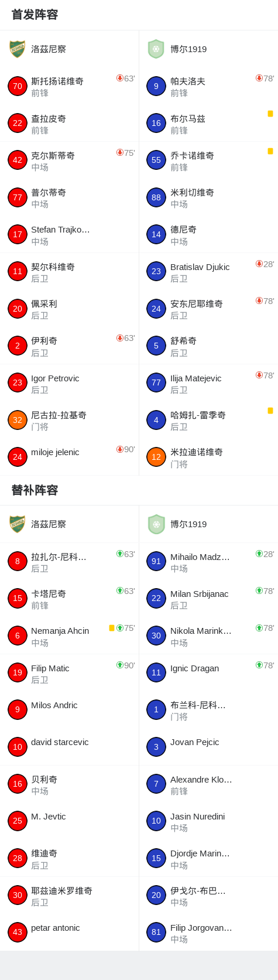
Task: Select the red number 70 player badge
Action: [x=18, y=86]
